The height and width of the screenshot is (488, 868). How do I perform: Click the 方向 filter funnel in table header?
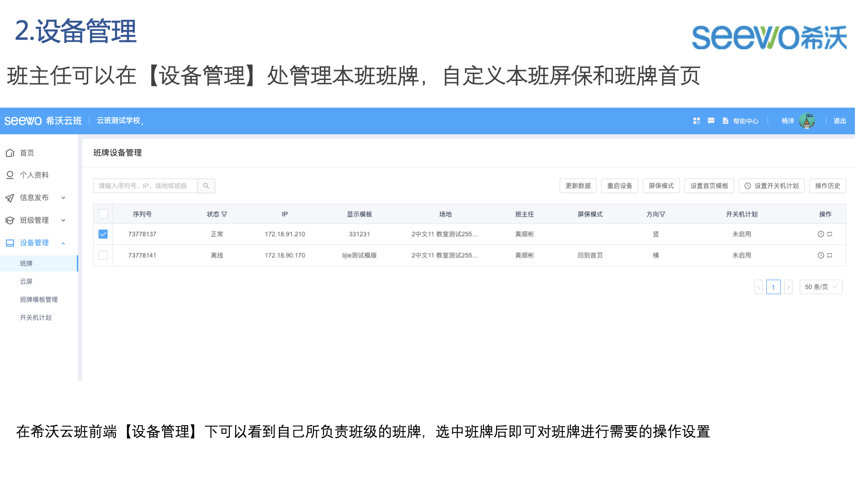(661, 214)
